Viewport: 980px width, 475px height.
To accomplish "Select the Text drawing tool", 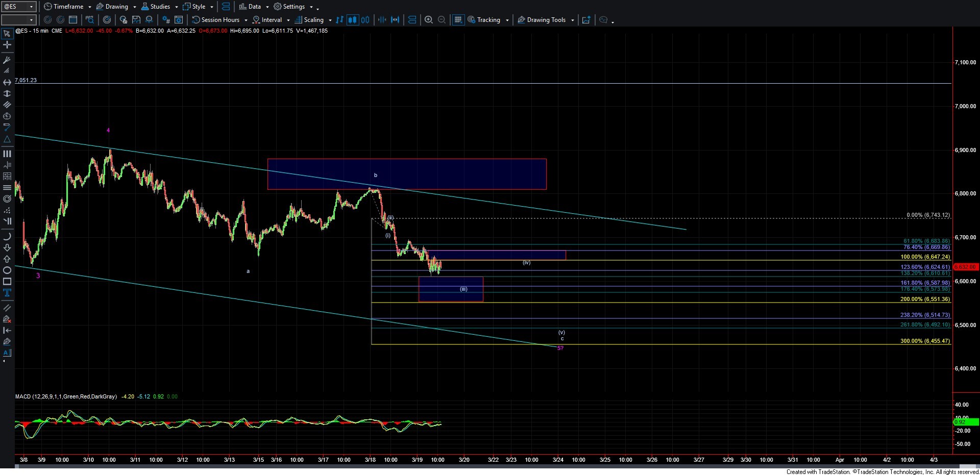I will pos(7,293).
